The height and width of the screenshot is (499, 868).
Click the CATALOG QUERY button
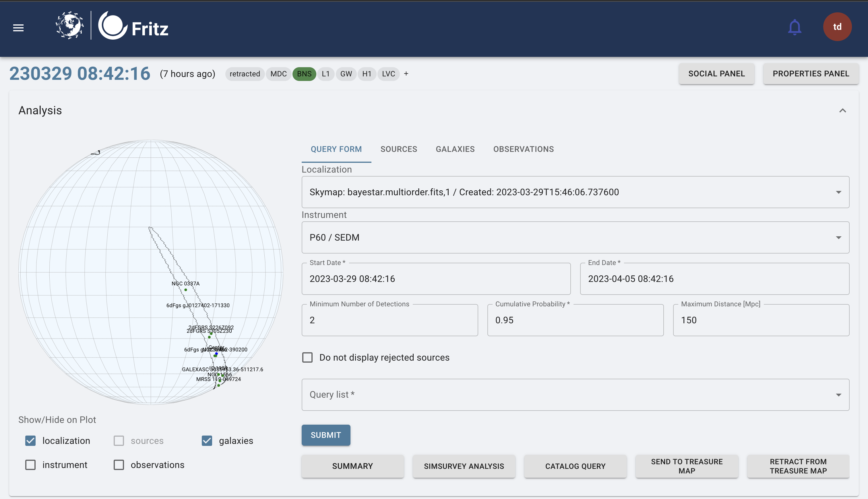point(575,466)
